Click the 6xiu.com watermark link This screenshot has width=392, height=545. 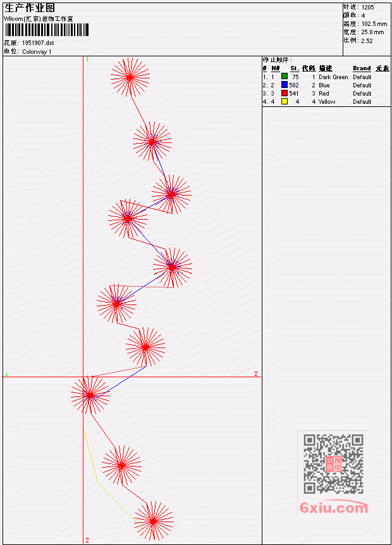[334, 508]
